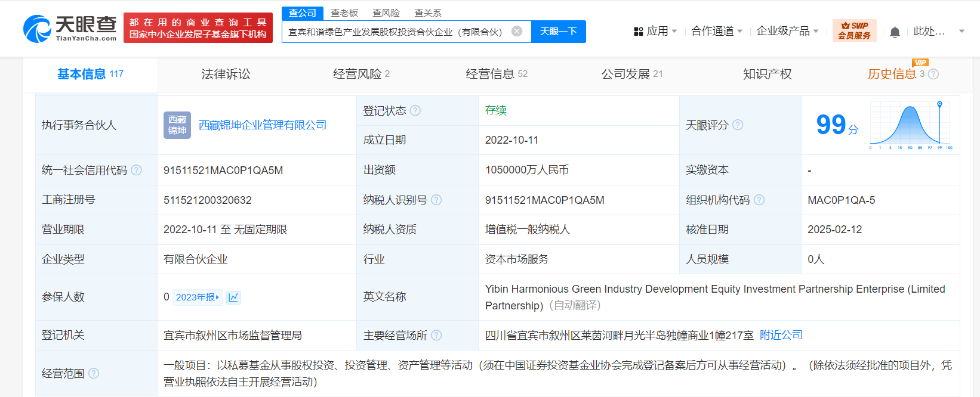Click the help icon next to 天眼评分
The image size is (980, 397).
tap(738, 125)
